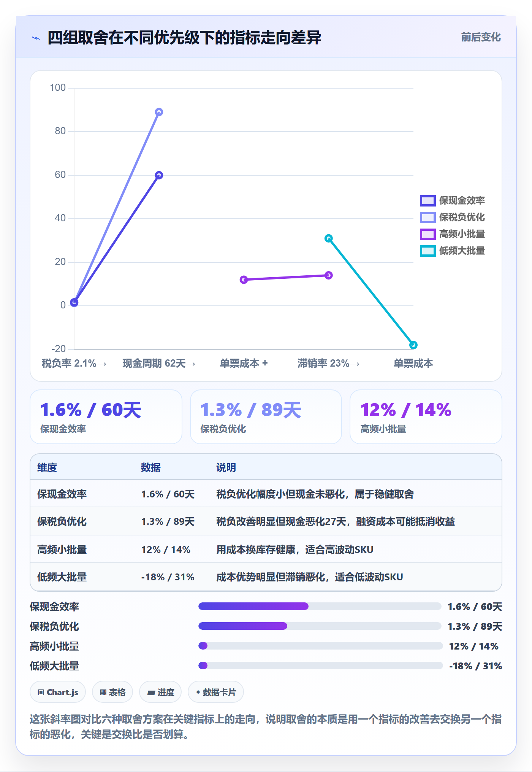Click the 说明 column header
The height and width of the screenshot is (772, 532).
tap(226, 467)
